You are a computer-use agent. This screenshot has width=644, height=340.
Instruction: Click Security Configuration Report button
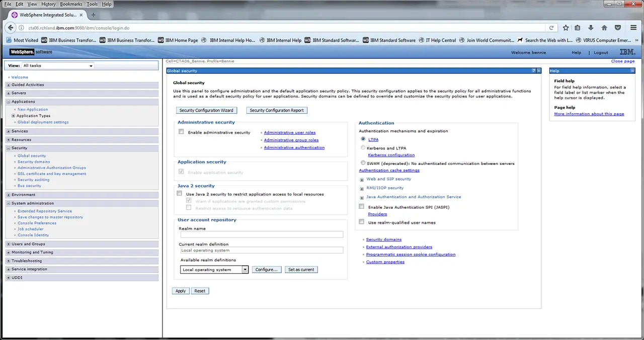pyautogui.click(x=277, y=110)
